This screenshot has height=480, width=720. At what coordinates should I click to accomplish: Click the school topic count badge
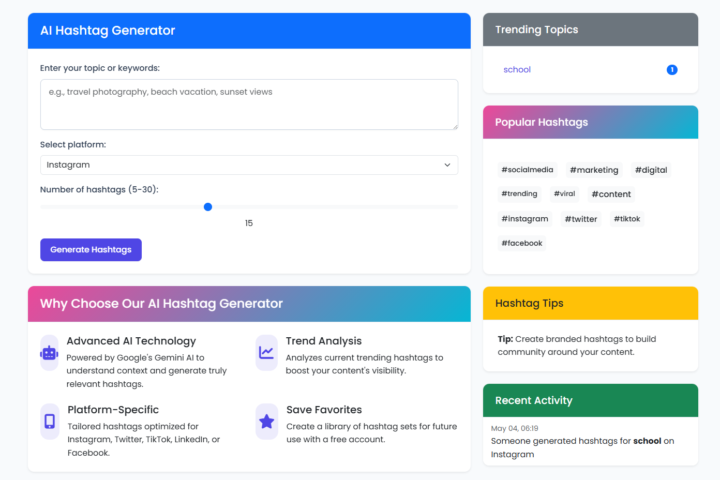pos(672,70)
